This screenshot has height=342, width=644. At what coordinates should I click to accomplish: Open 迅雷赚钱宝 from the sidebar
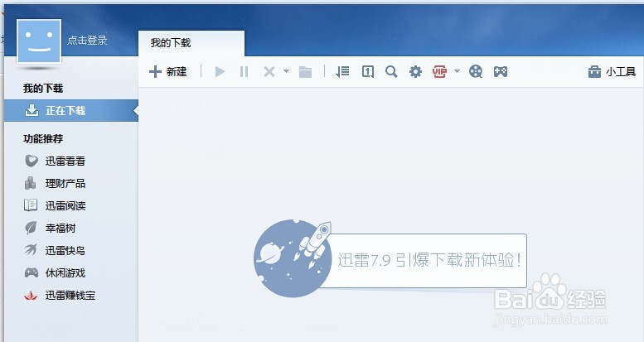[x=60, y=295]
